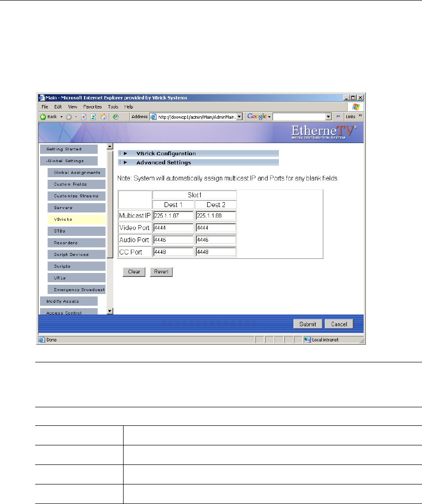The image size is (422, 504).
Task: Click the Dest 1 CC Port field
Action: click(x=173, y=252)
